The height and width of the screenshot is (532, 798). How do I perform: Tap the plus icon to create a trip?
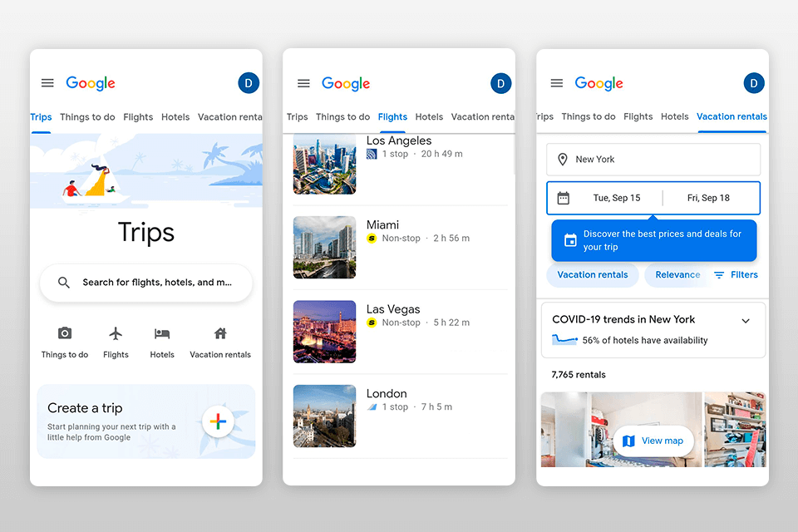tap(219, 421)
